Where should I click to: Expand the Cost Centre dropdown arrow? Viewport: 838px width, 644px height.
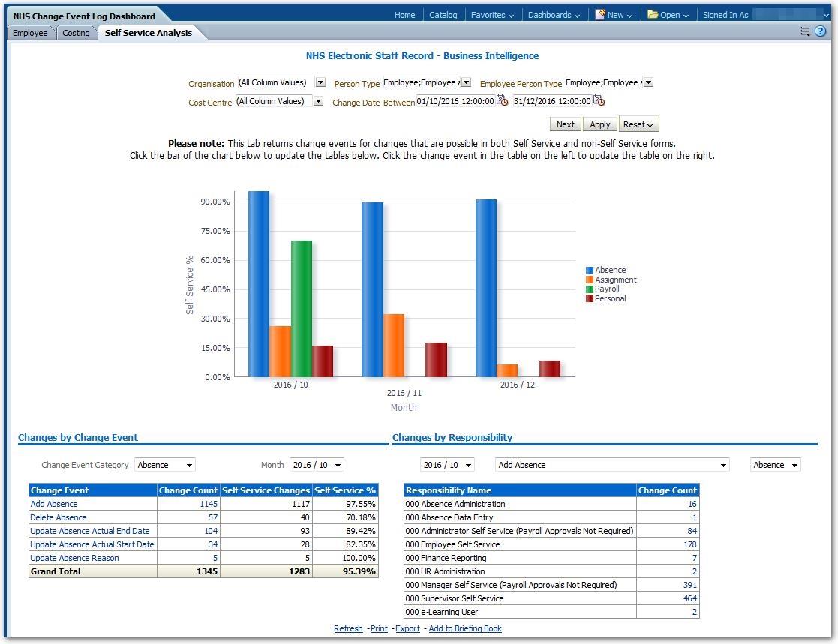coord(318,101)
